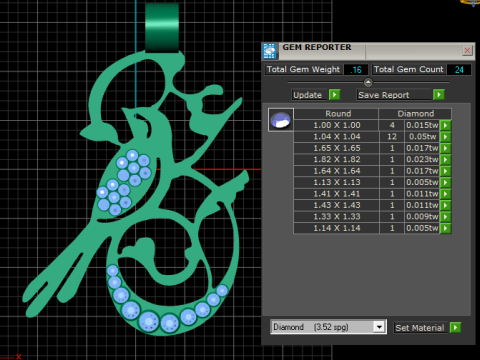The width and height of the screenshot is (480, 360).
Task: Click the green arrow next to Set Material
Action: [455, 327]
